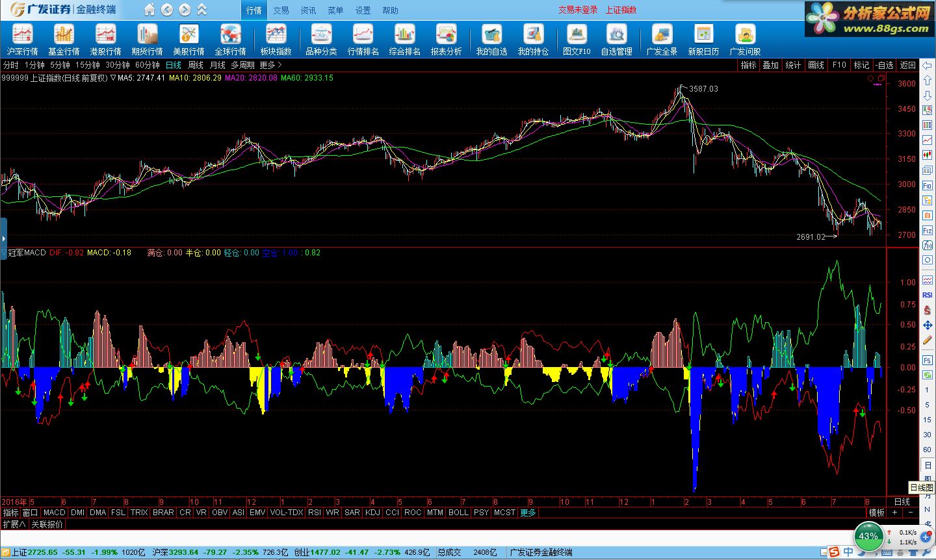Expand 更多 indicators at bottom bar
The width and height of the screenshot is (936, 560).
coord(528,513)
